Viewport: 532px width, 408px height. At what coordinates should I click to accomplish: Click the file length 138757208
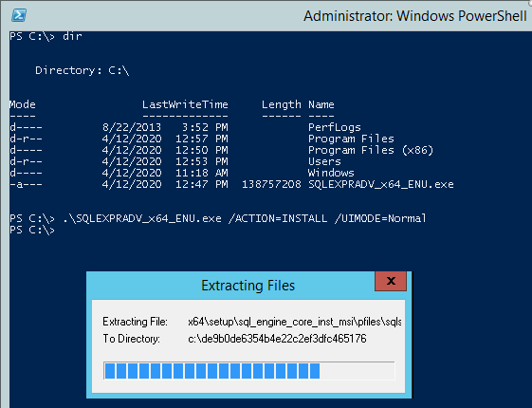click(271, 184)
